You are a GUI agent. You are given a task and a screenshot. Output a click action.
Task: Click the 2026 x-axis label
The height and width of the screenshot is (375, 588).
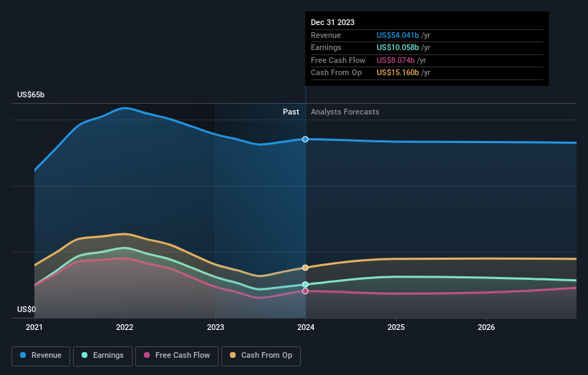click(486, 327)
